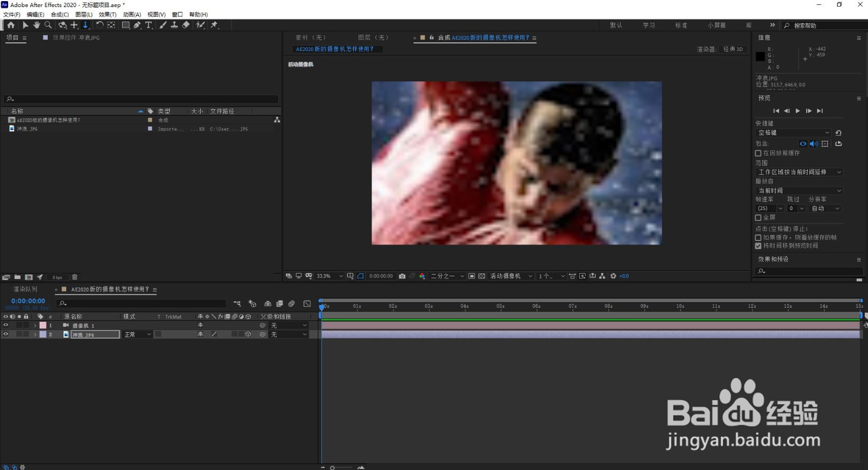Screen dimensions: 868x470
Task: Open grid and guide options icon
Action: [x=350, y=276]
